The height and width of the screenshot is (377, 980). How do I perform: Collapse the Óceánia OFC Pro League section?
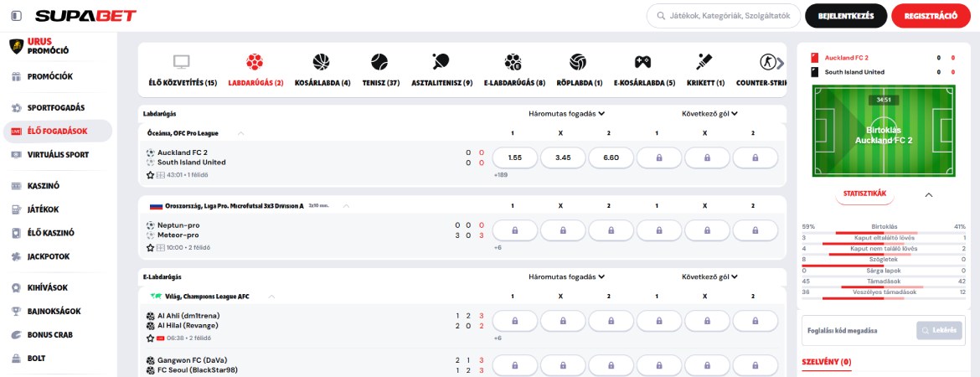[241, 133]
